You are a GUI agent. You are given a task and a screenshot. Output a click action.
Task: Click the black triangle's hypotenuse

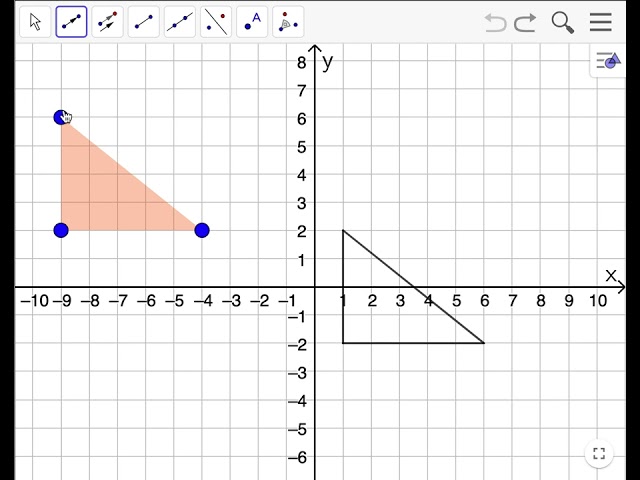(413, 287)
